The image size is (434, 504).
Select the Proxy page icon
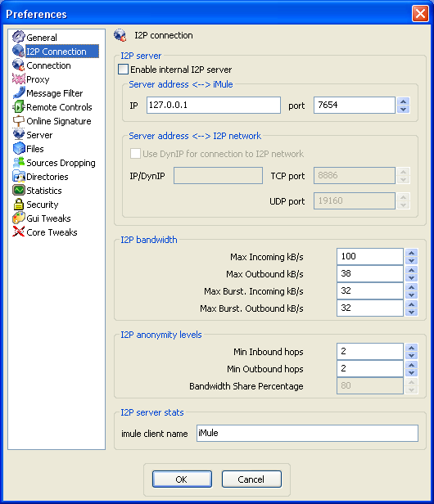pos(18,79)
